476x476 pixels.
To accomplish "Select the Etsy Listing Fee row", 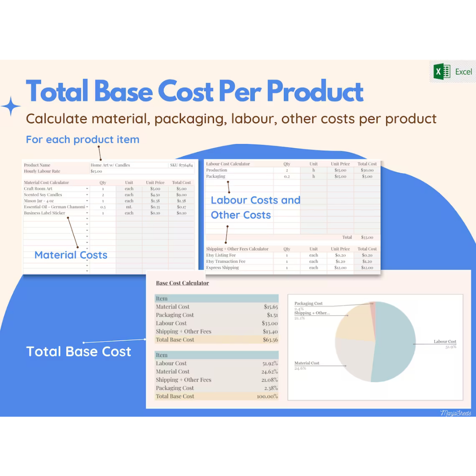I will (x=221, y=255).
